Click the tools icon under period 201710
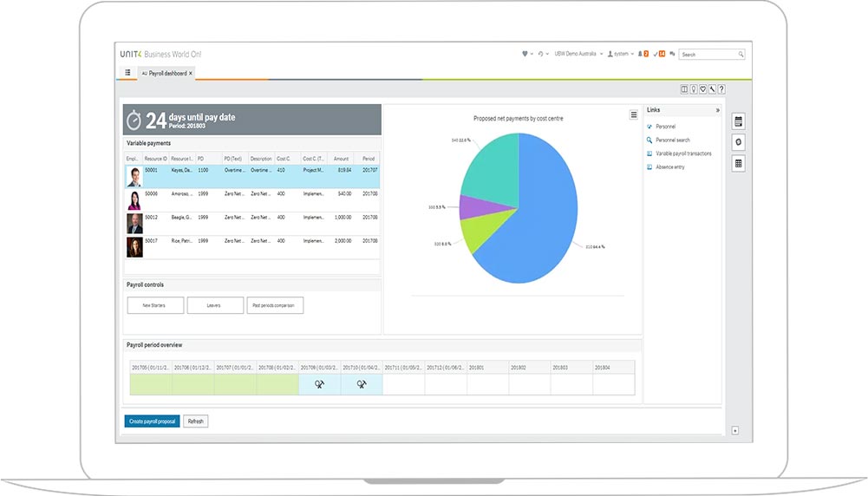 (362, 384)
